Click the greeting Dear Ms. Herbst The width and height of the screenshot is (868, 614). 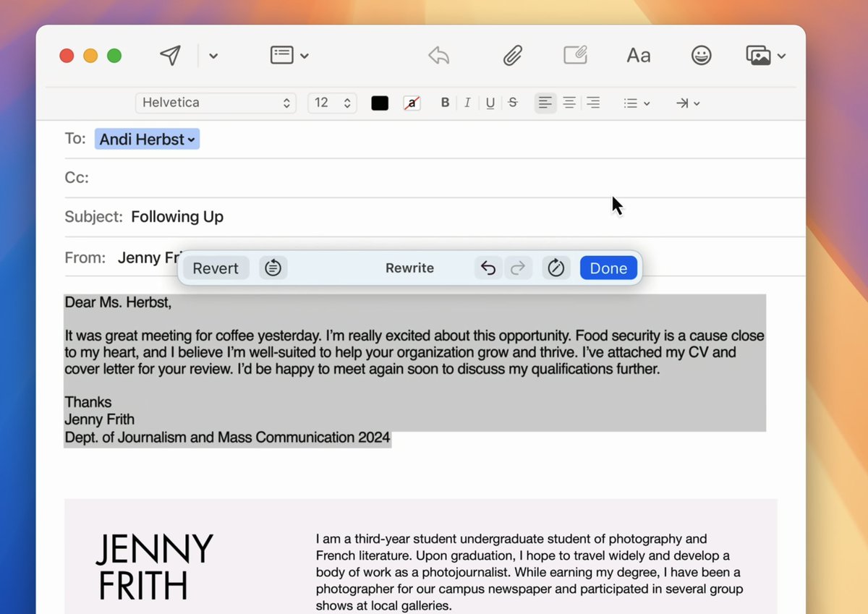pyautogui.click(x=118, y=302)
